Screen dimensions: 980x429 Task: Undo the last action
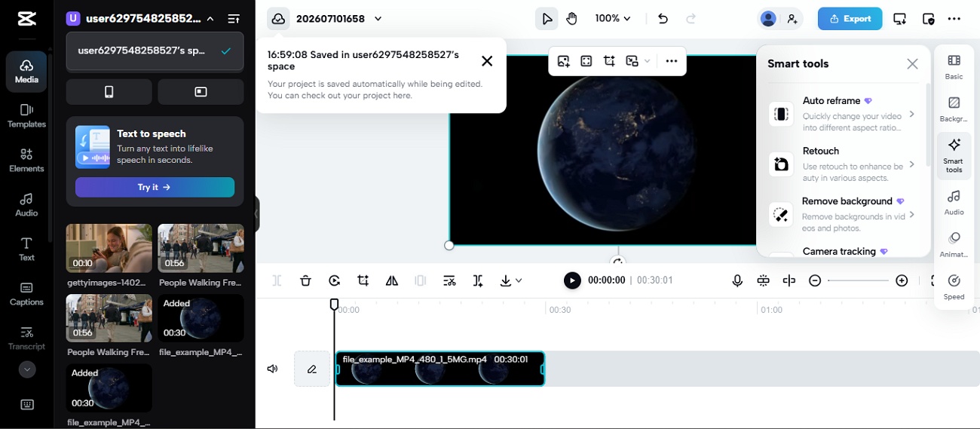point(663,19)
